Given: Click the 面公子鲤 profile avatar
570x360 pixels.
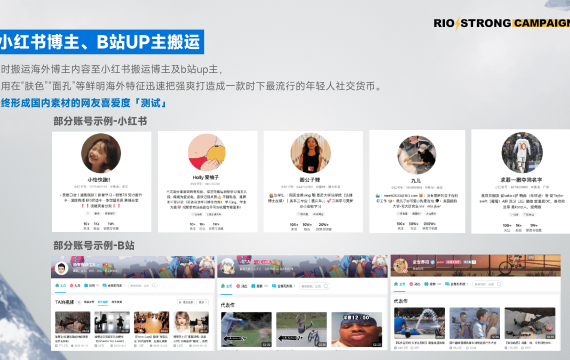Looking at the screenshot, I should pos(310,153).
